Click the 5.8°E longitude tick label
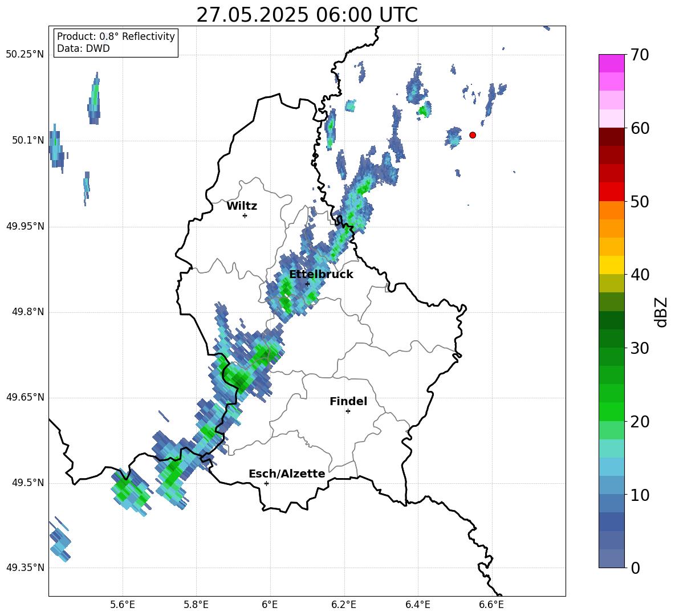The image size is (675, 616). (196, 605)
